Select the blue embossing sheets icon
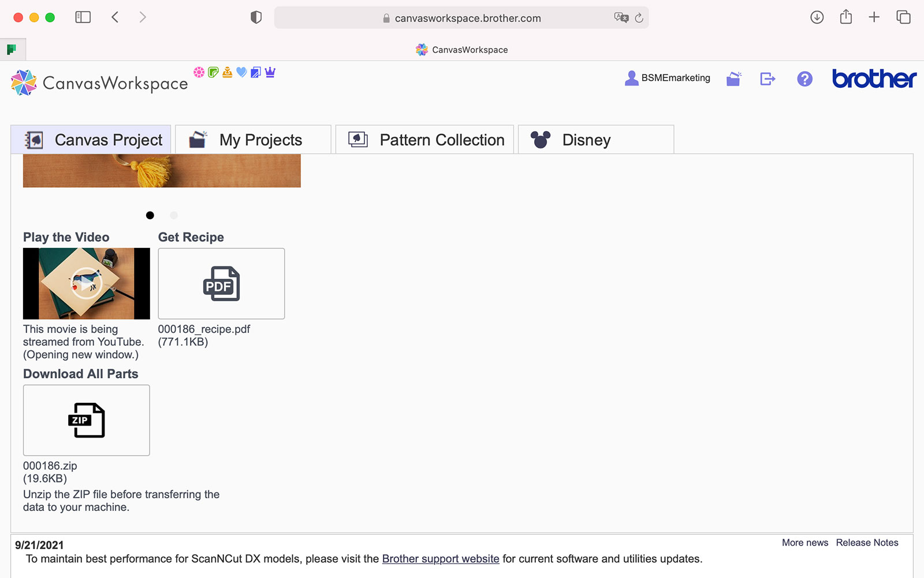924x578 pixels. (x=255, y=72)
